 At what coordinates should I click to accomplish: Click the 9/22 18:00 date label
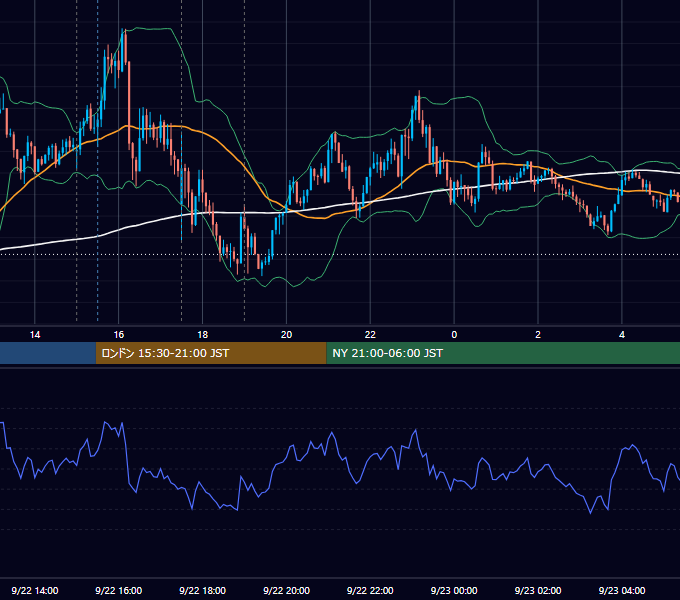tap(203, 590)
